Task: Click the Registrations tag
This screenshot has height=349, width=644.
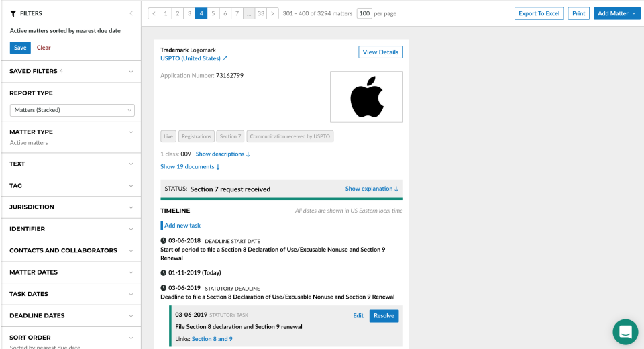Action: [x=197, y=136]
